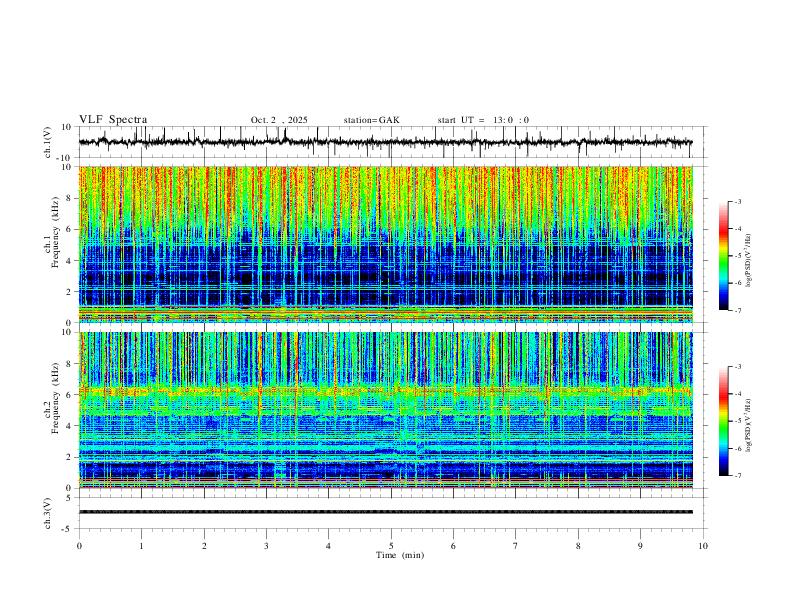Click time axis tick label "4"

click(x=328, y=546)
